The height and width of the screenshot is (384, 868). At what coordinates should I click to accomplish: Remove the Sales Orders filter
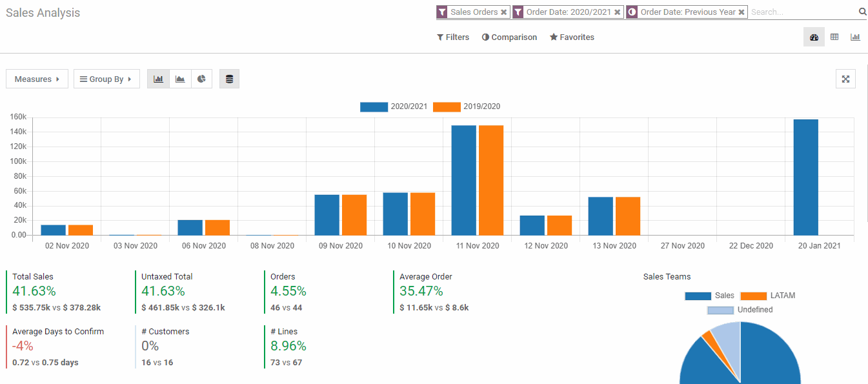(504, 12)
